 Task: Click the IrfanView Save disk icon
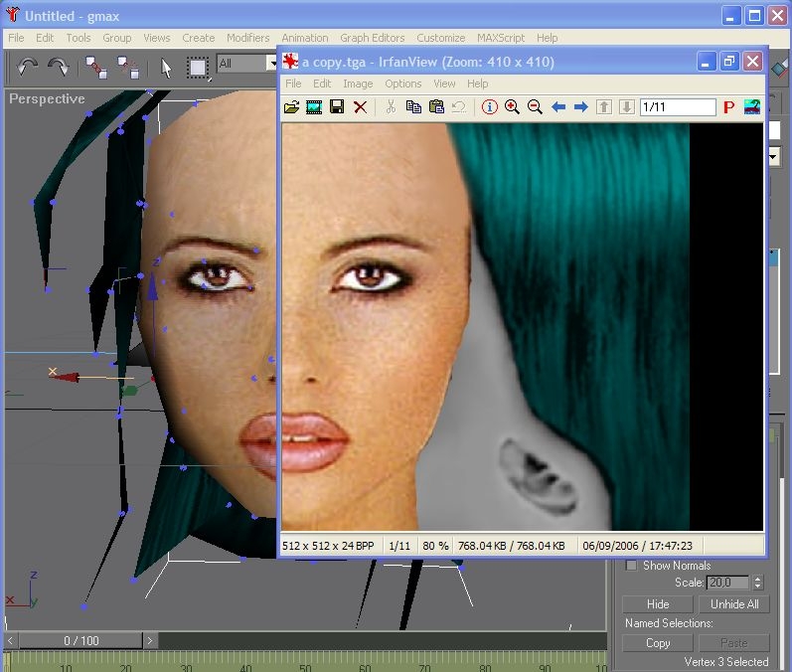(x=337, y=107)
